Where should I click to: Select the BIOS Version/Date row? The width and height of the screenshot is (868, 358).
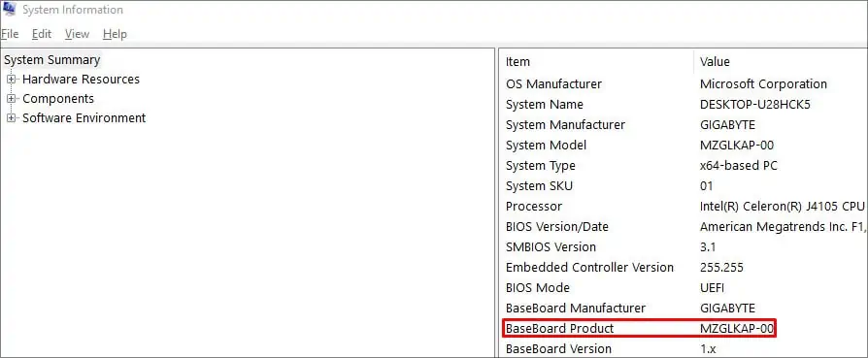click(684, 226)
